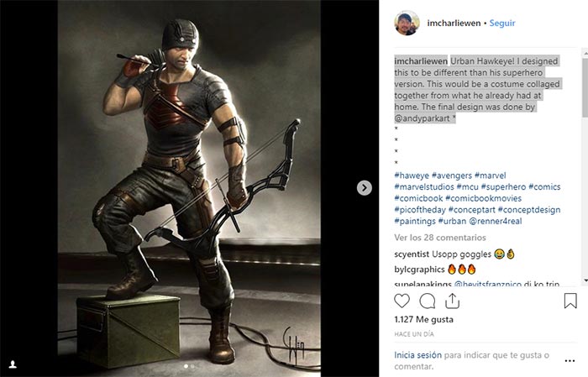This screenshot has width=588, height=377.
Task: Go to next image with arrow
Action: pyautogui.click(x=365, y=188)
